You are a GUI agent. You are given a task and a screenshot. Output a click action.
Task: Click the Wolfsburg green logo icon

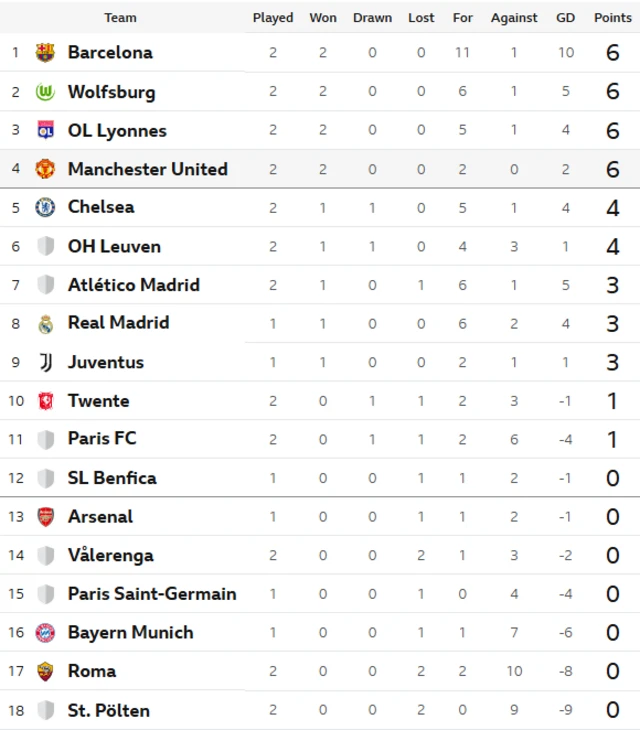point(45,92)
